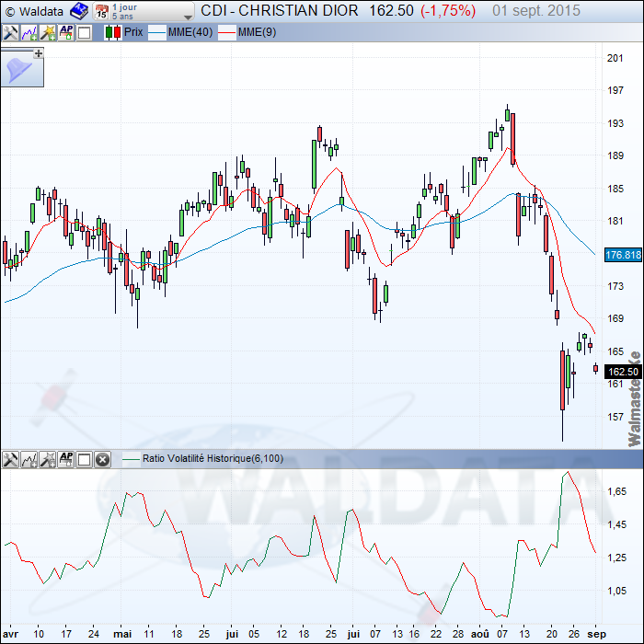Click the magic wand icon on price toolbar

pos(48,32)
